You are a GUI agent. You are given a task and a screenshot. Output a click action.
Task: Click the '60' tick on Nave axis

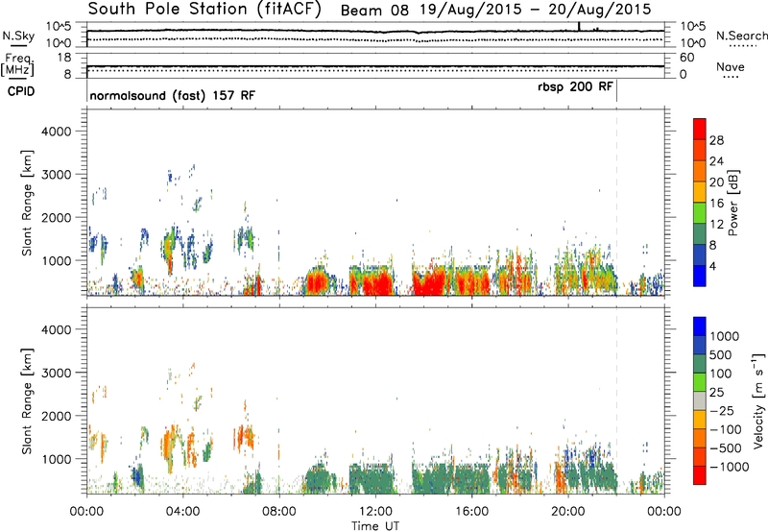coord(687,58)
